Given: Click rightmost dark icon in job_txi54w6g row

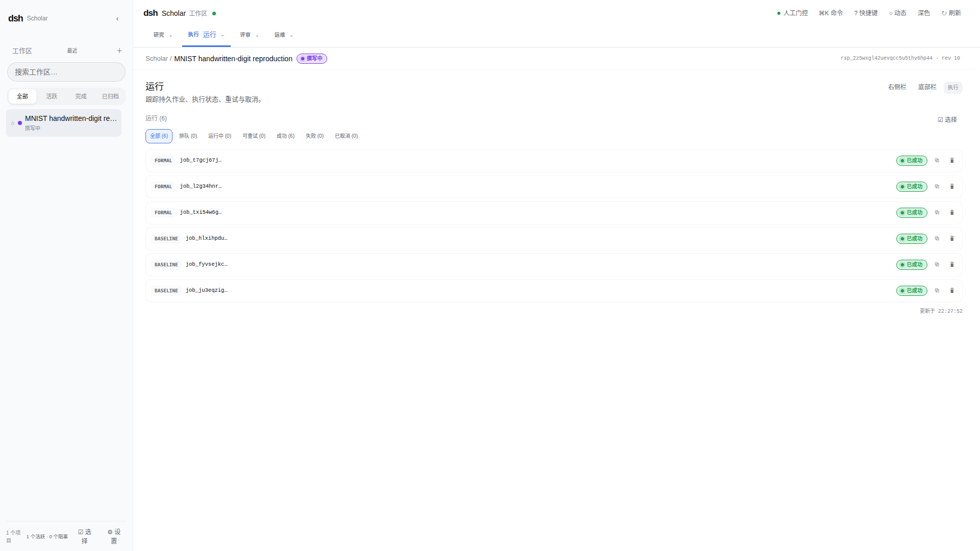Looking at the screenshot, I should [952, 213].
